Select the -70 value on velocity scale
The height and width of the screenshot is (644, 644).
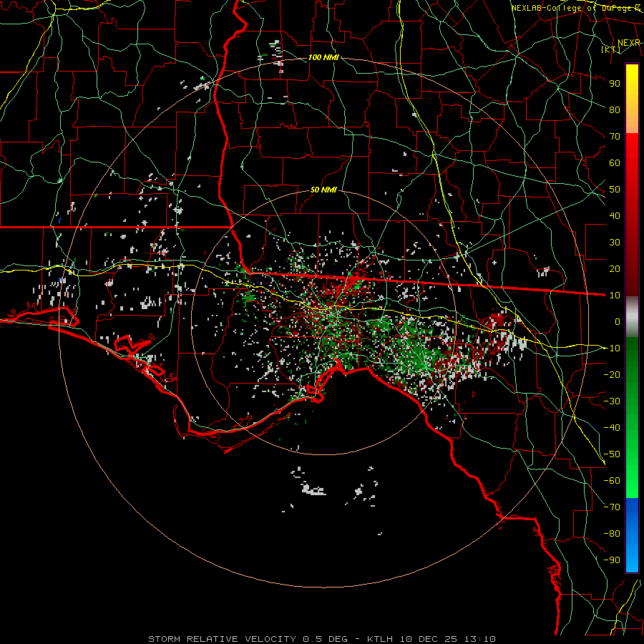click(x=612, y=507)
